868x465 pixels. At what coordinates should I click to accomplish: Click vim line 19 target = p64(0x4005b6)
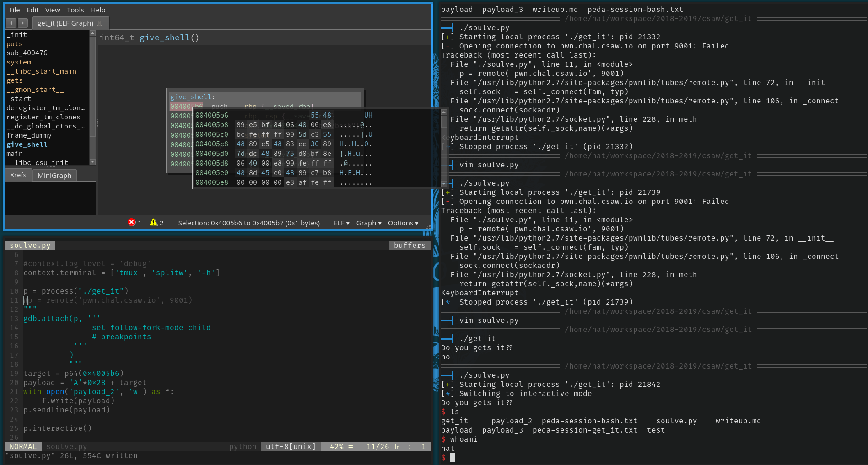pos(74,374)
